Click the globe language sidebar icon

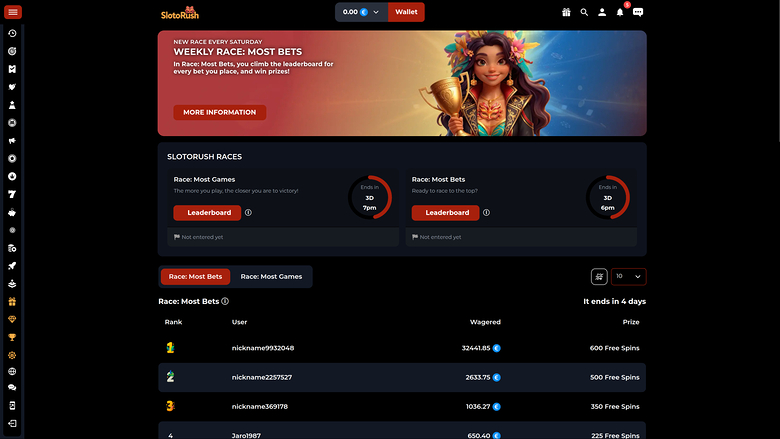point(12,371)
